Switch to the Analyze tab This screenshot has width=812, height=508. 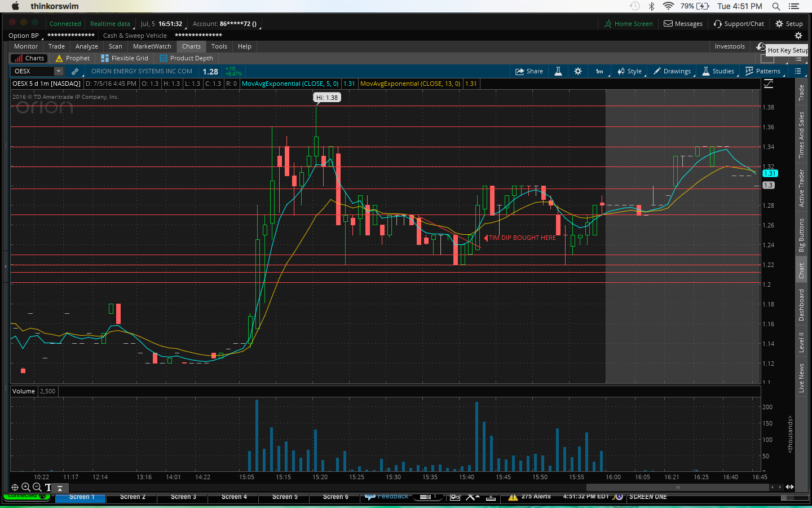[x=87, y=46]
